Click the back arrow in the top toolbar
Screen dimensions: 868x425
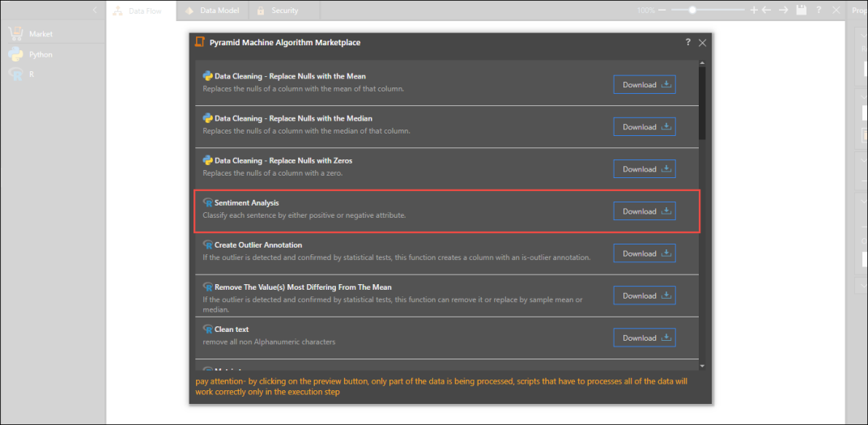point(766,11)
